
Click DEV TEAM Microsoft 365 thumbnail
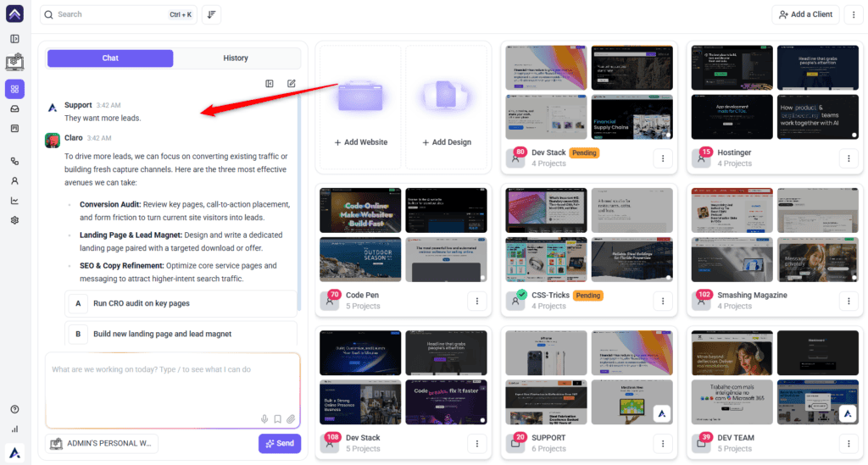pos(732,402)
